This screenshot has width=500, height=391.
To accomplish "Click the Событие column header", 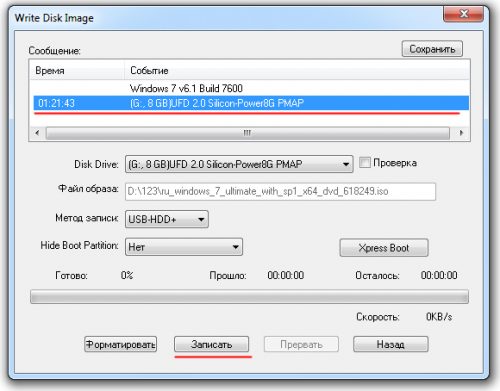I will pyautogui.click(x=297, y=70).
